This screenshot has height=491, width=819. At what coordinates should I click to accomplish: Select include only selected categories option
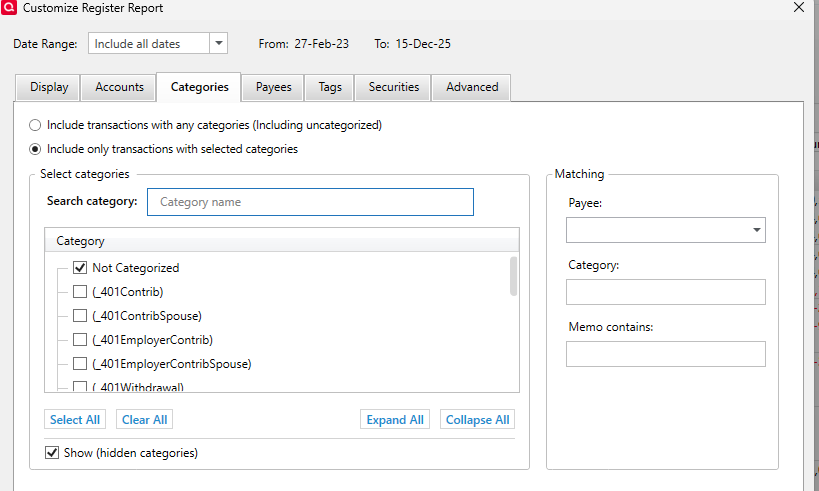(36, 150)
